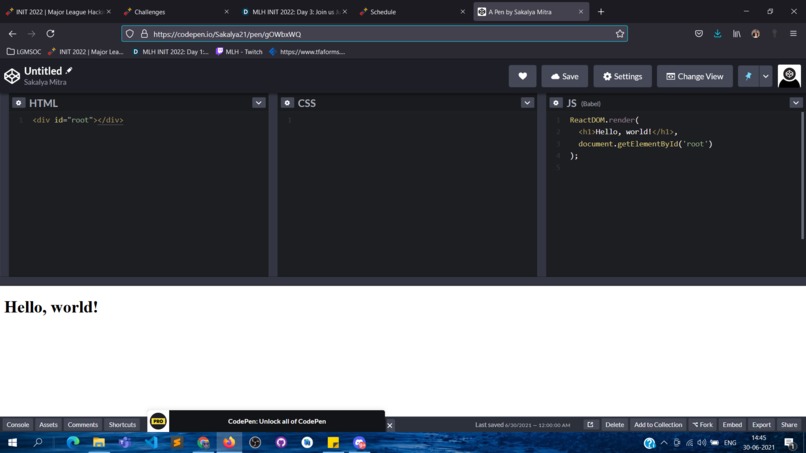
Task: Open MLH - Twitch bookmark
Action: pyautogui.click(x=239, y=51)
